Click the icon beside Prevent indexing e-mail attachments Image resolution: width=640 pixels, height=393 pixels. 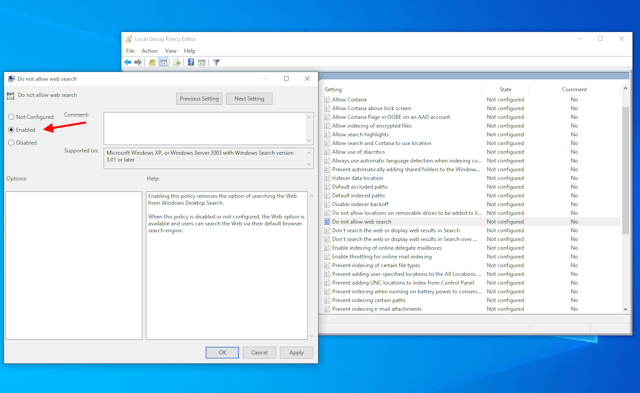coord(327,309)
